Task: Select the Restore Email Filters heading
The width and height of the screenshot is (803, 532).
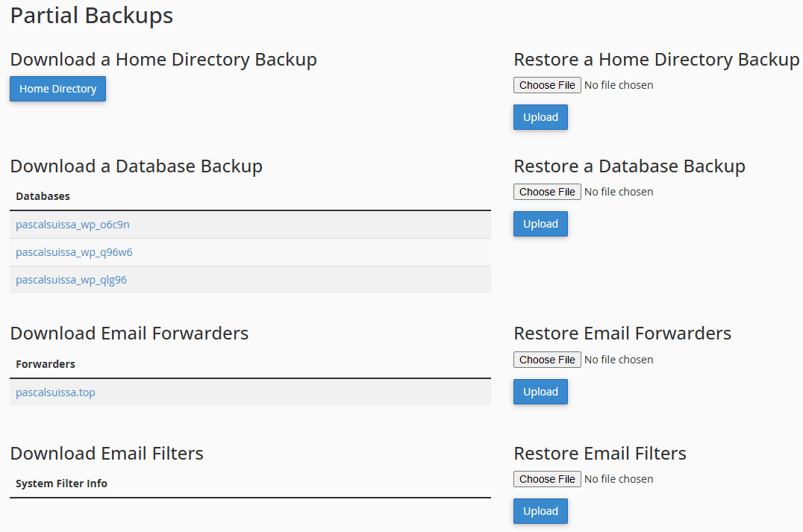Action: [600, 453]
